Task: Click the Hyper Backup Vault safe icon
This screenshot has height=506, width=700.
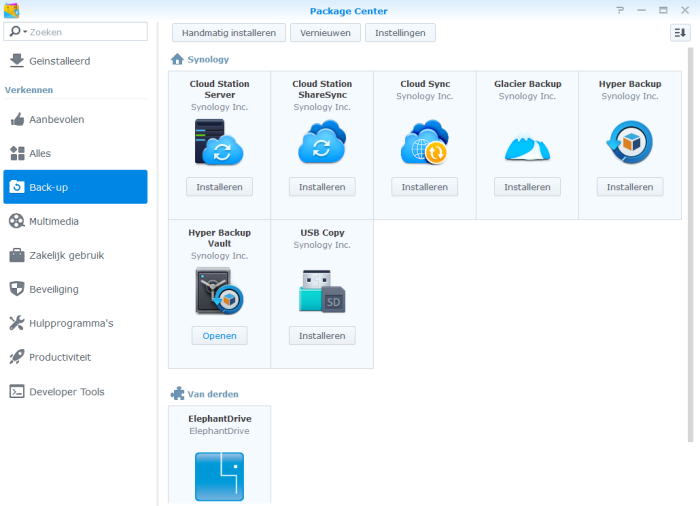Action: (x=219, y=291)
